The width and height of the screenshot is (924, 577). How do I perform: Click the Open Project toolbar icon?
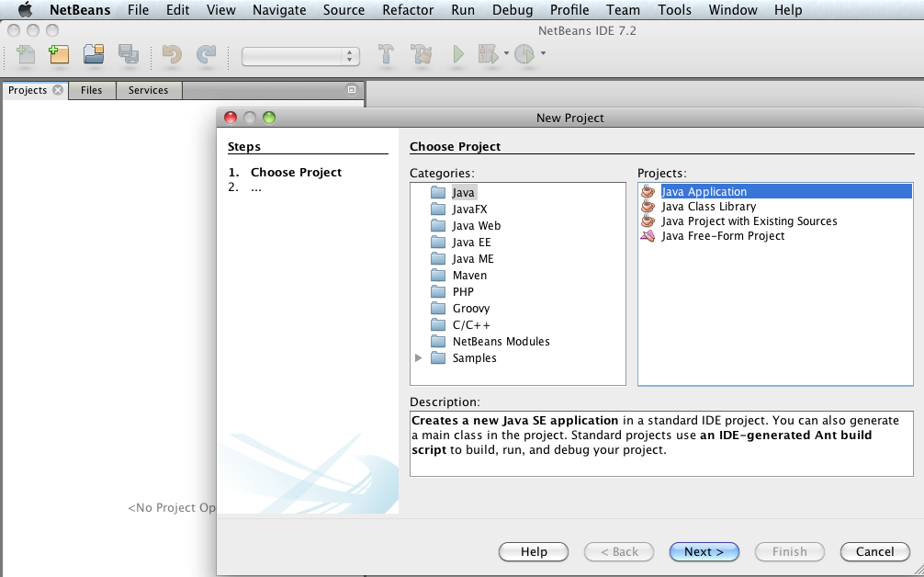[94, 54]
